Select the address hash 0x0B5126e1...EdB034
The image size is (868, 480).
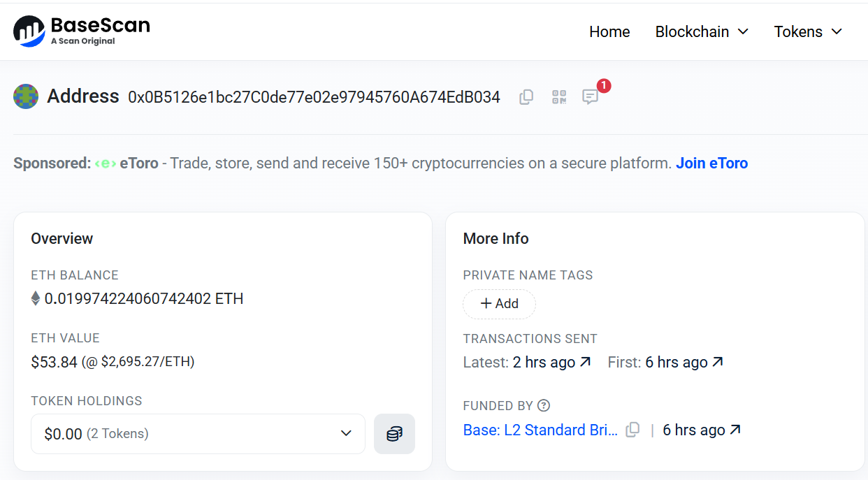pos(314,97)
